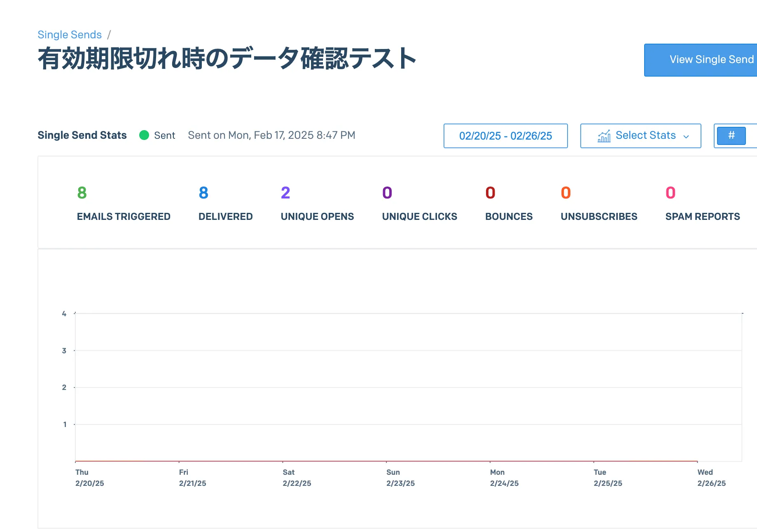757x532 pixels.
Task: Select the pink Spam Reports count
Action: 670,193
